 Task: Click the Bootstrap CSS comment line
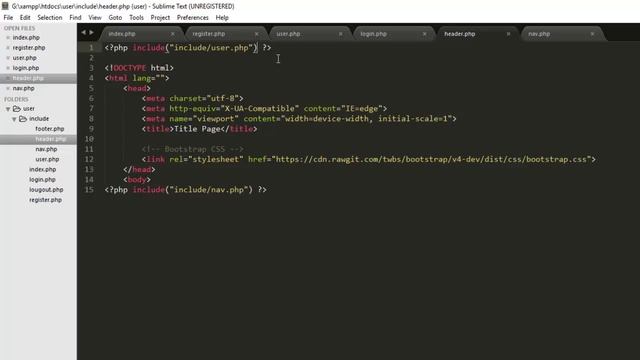pyautogui.click(x=193, y=149)
